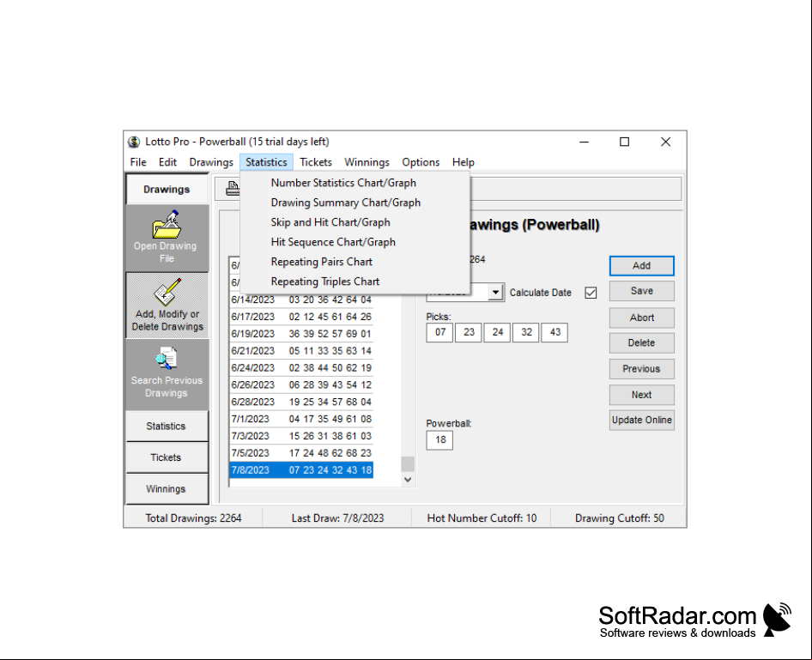Open the Winnings menu
The height and width of the screenshot is (660, 812).
pyautogui.click(x=367, y=162)
